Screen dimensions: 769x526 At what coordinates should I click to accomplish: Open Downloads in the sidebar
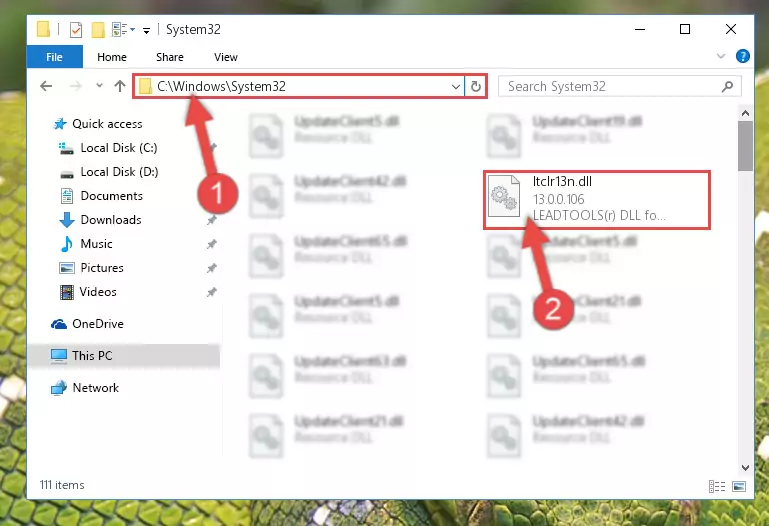point(111,220)
